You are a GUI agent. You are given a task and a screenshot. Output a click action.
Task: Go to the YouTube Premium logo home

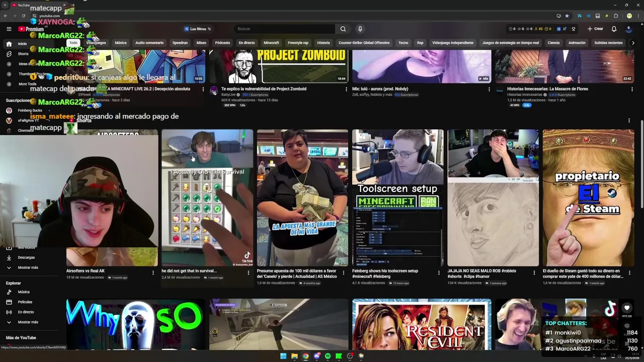click(31, 29)
